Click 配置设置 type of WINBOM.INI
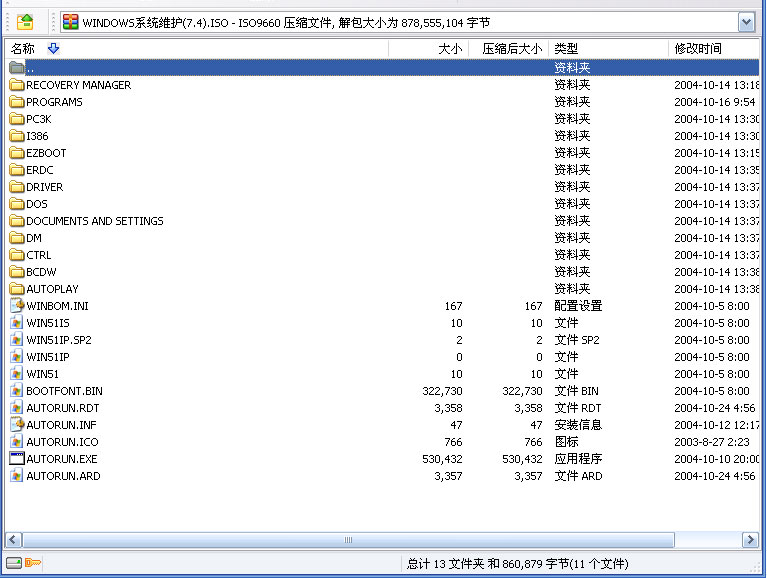 (578, 306)
